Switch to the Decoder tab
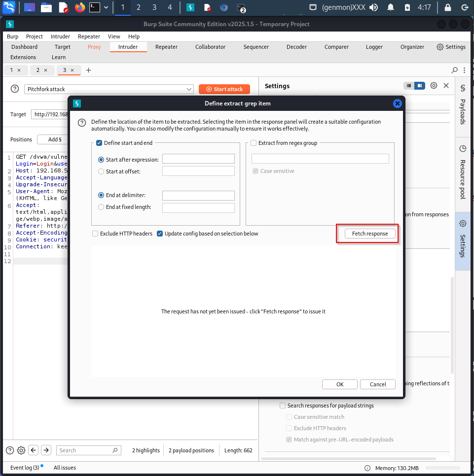The width and height of the screenshot is (474, 476). pos(296,47)
